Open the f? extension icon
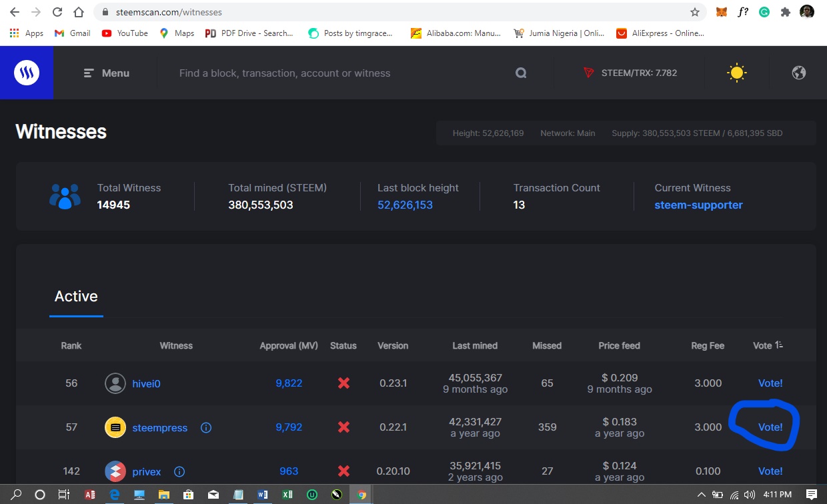Viewport: 827px width, 504px height. tap(742, 12)
